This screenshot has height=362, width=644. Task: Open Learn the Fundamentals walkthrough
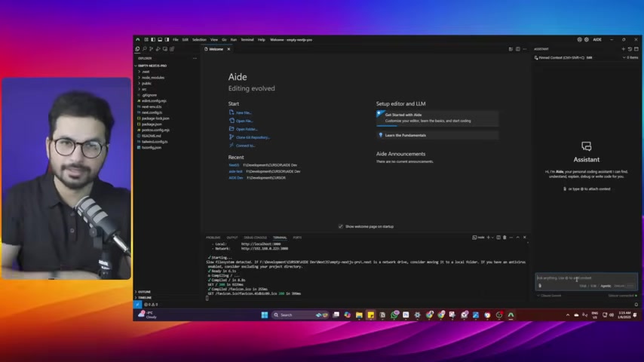click(437, 135)
